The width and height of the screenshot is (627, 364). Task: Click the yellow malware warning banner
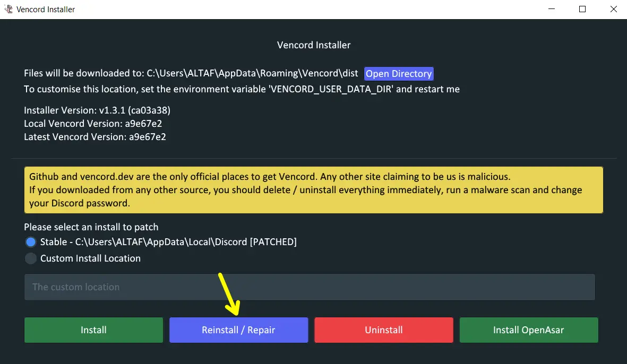pos(313,190)
